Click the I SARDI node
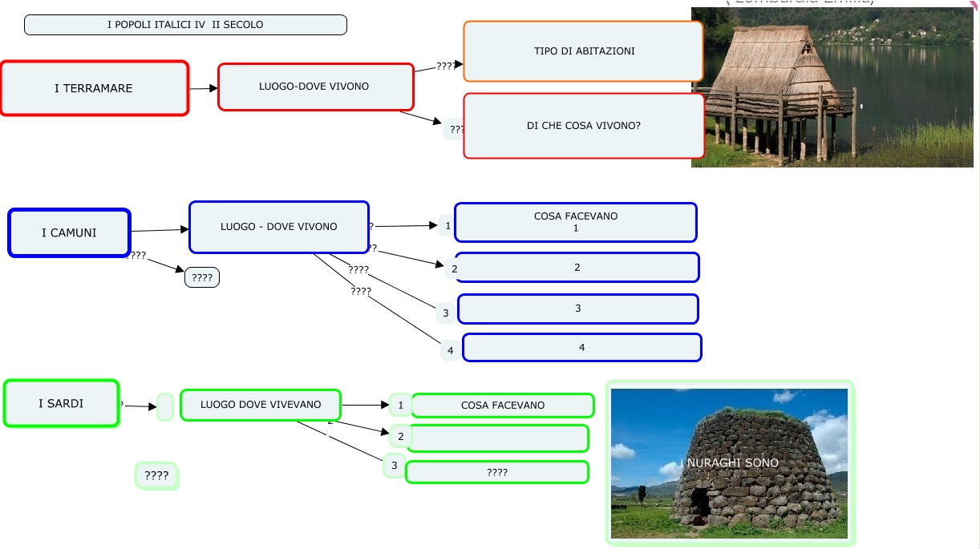Image resolution: width=980 pixels, height=549 pixels. (x=61, y=403)
